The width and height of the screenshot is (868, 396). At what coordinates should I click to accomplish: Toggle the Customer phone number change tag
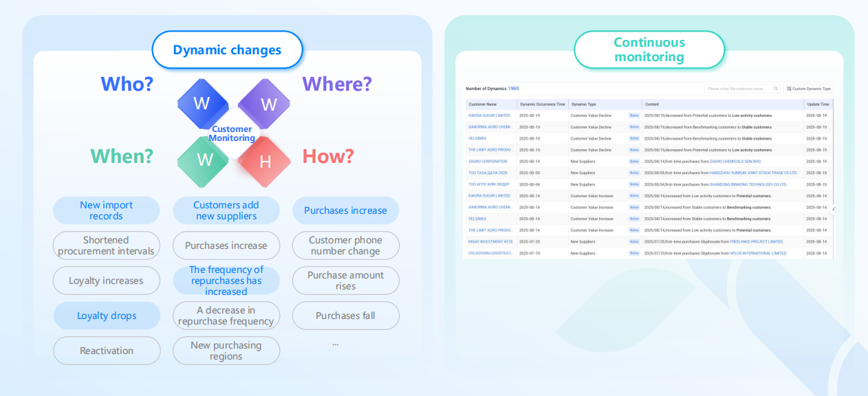pyautogui.click(x=345, y=245)
